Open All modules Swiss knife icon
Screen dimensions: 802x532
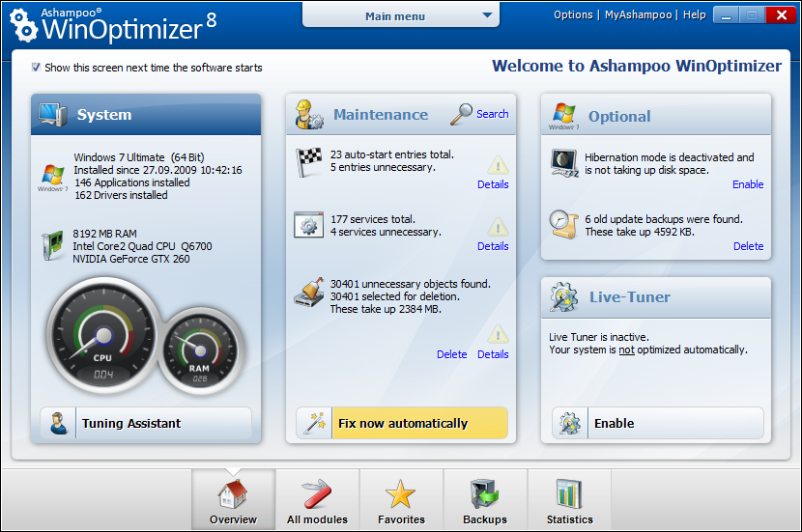point(317,493)
